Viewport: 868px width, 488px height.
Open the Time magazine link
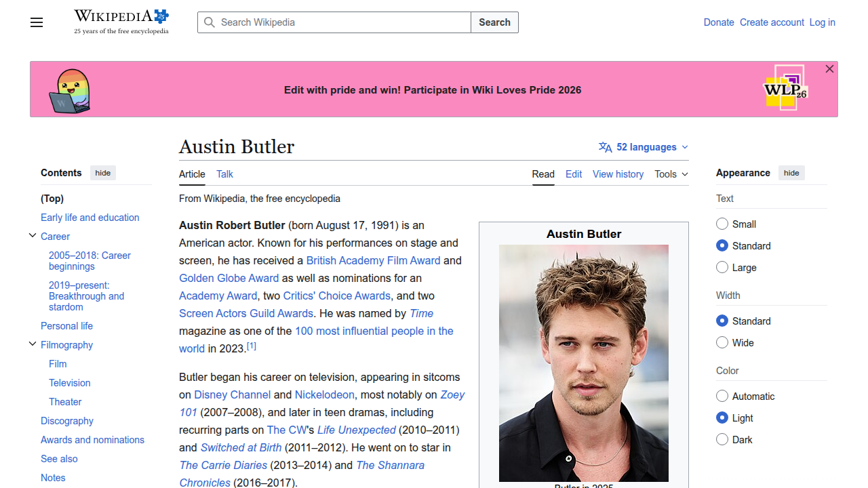pos(421,313)
